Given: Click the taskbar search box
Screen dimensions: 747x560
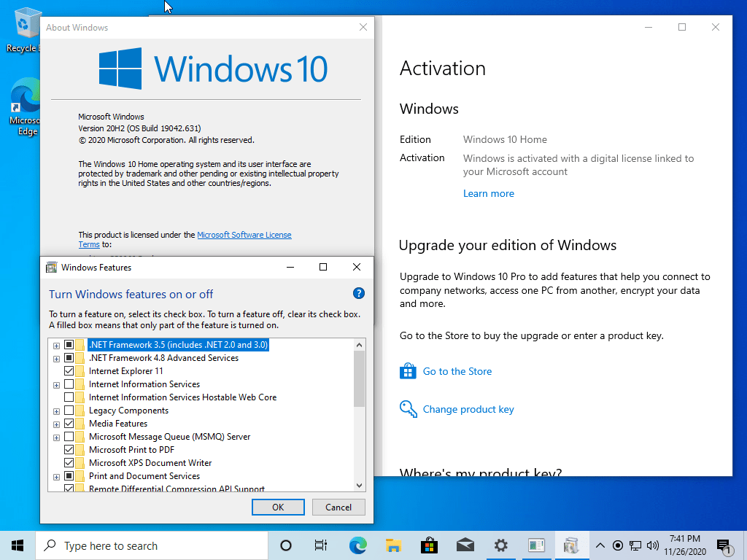Looking at the screenshot, I should (x=152, y=545).
